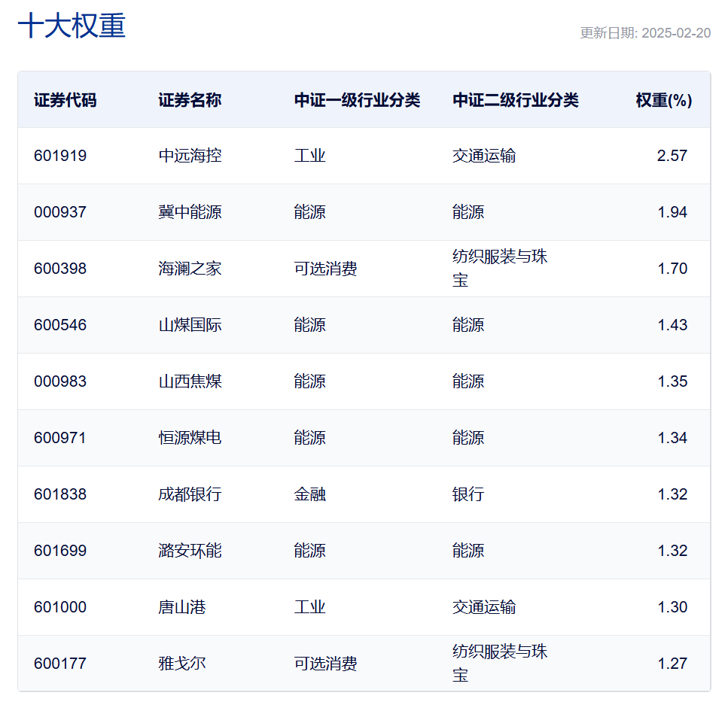
Task: Click the 唐山港 security name
Action: coord(182,607)
